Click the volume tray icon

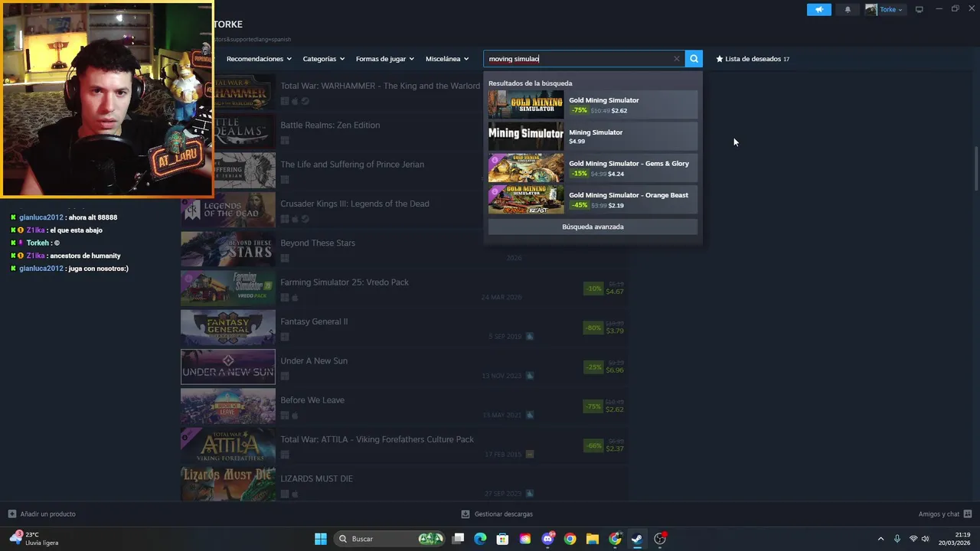(x=926, y=539)
